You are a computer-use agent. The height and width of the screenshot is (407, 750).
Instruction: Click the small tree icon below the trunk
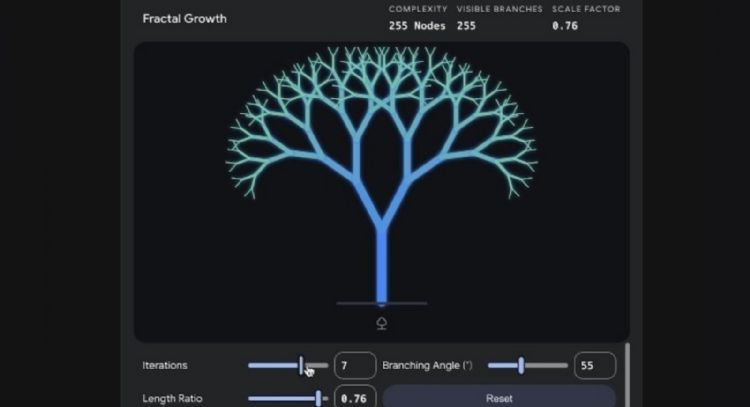[x=381, y=322]
